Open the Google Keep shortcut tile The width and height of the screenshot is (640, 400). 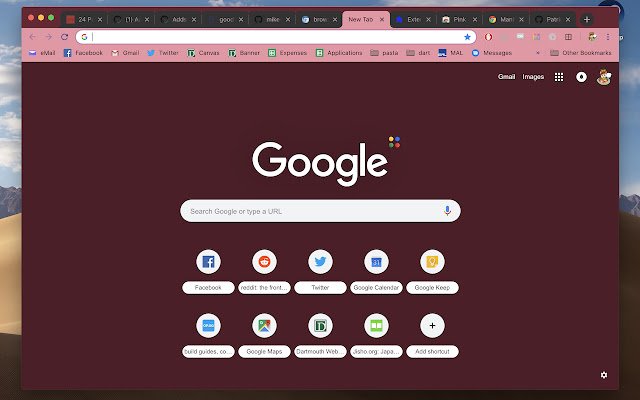[432, 271]
